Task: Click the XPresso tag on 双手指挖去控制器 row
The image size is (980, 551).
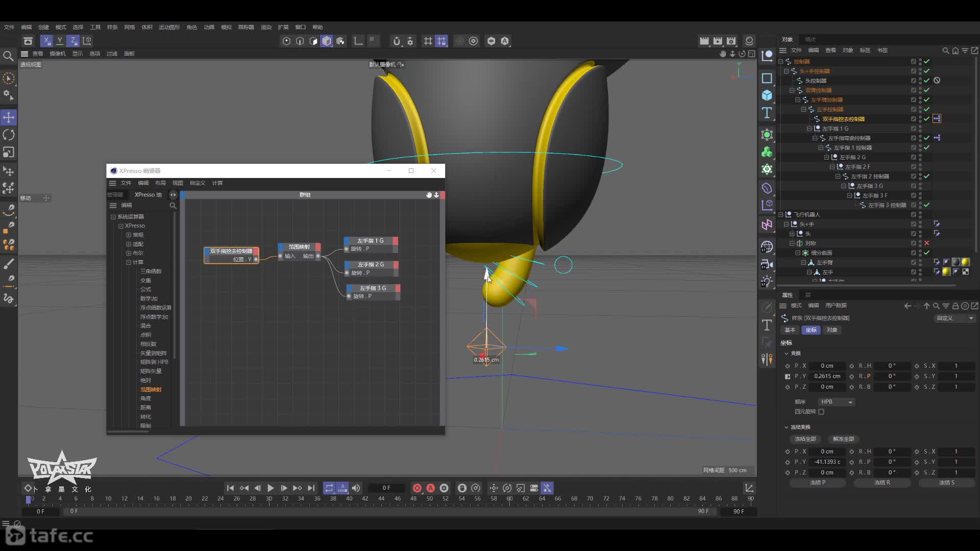Action: 937,119
